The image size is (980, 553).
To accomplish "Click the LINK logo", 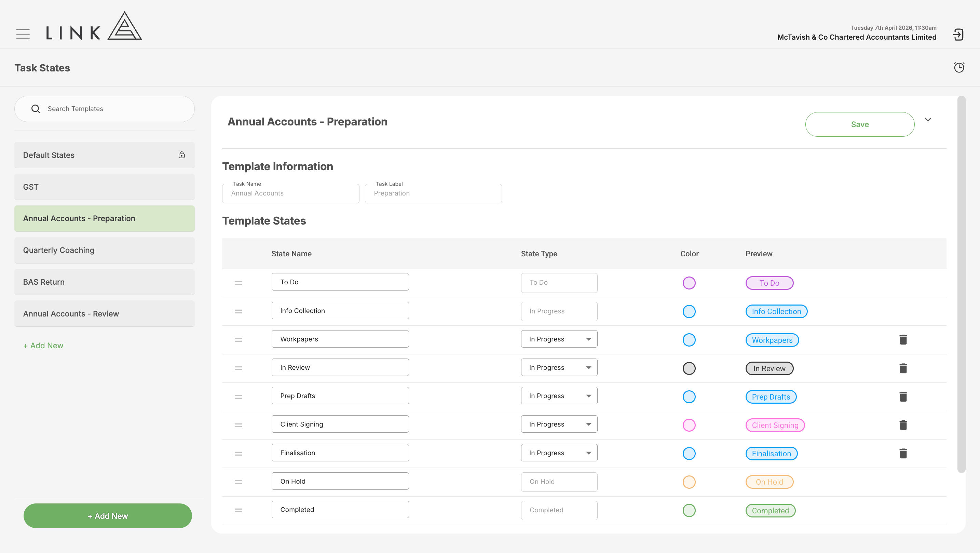I will (94, 26).
